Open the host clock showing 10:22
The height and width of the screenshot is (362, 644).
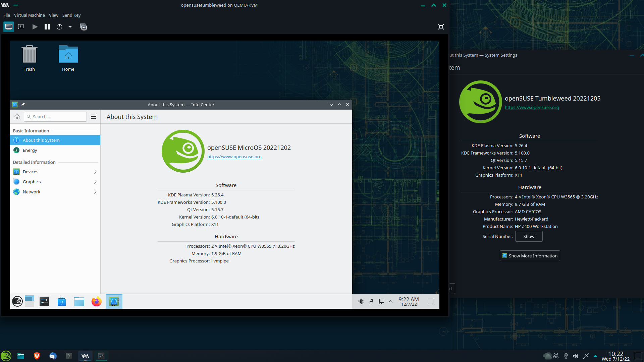(616, 356)
